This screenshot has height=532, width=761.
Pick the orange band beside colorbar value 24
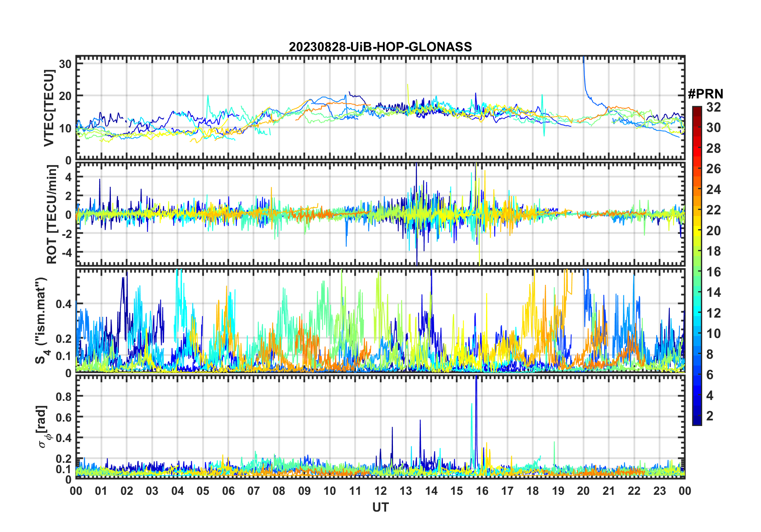[x=697, y=190]
